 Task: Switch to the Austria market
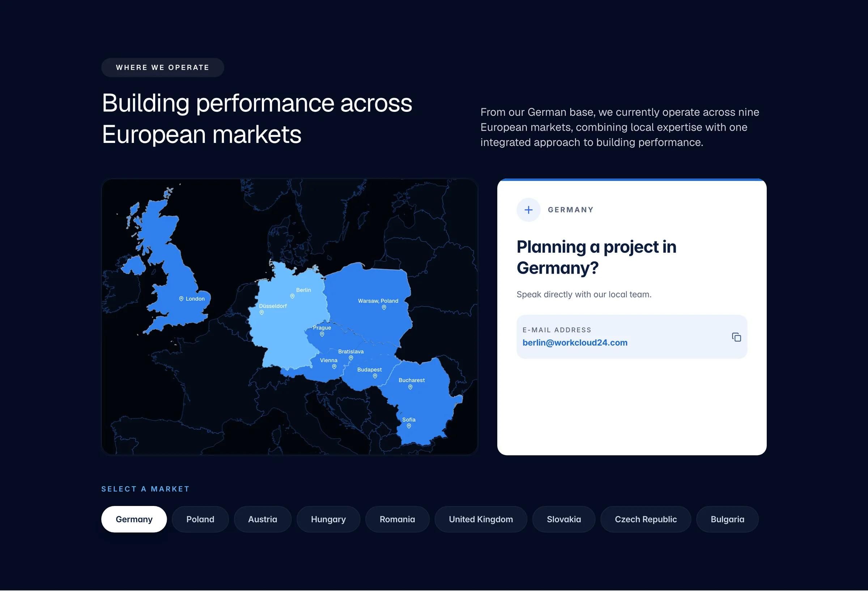point(263,519)
